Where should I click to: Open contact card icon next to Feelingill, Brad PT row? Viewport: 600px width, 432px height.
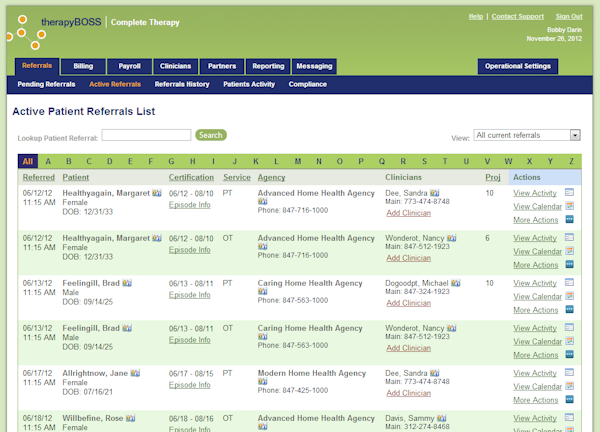[127, 283]
